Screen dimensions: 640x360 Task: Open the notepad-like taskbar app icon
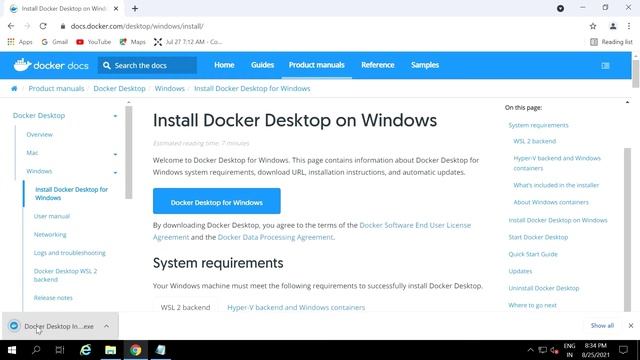pos(160,350)
